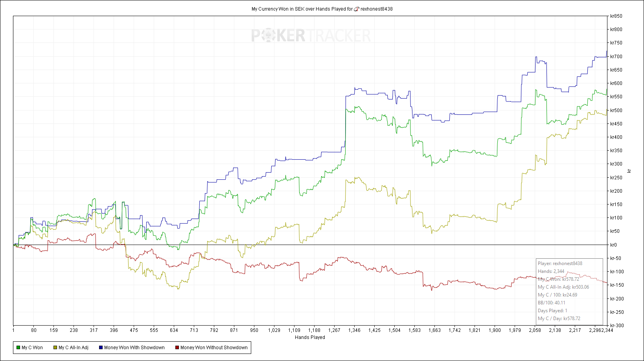Click 'My C All-In Adj: kr503.06' stat line
Screen dimensions: 644x361
pos(563,287)
